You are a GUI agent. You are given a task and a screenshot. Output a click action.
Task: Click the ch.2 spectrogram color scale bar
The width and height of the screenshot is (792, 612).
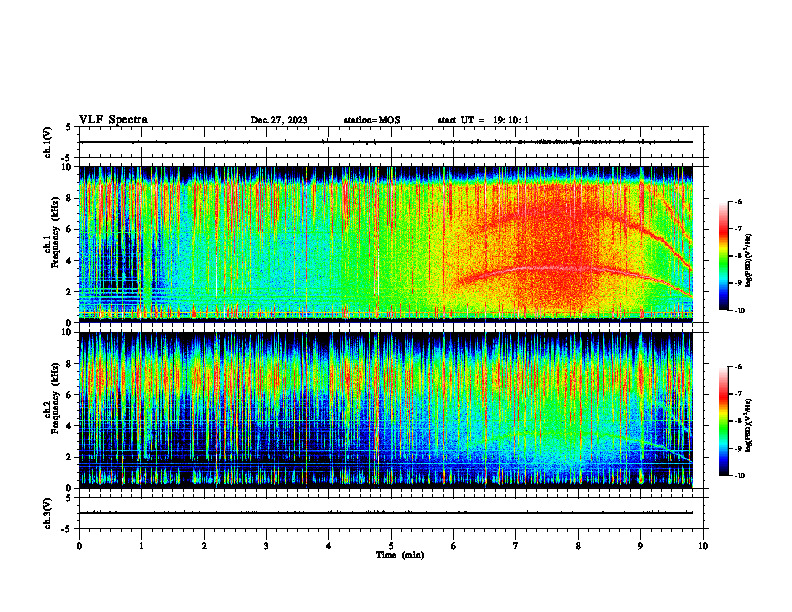724,421
